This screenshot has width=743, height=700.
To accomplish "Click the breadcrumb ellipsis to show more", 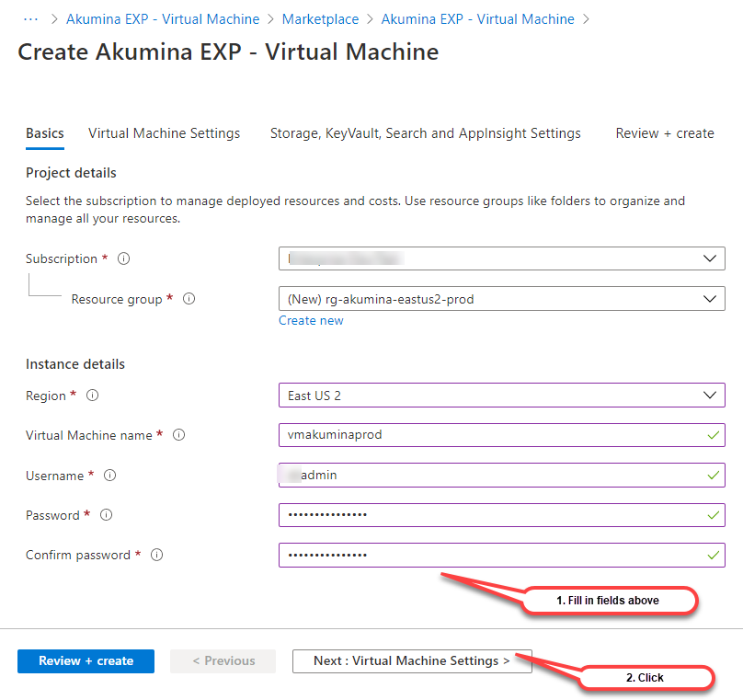I will click(29, 18).
